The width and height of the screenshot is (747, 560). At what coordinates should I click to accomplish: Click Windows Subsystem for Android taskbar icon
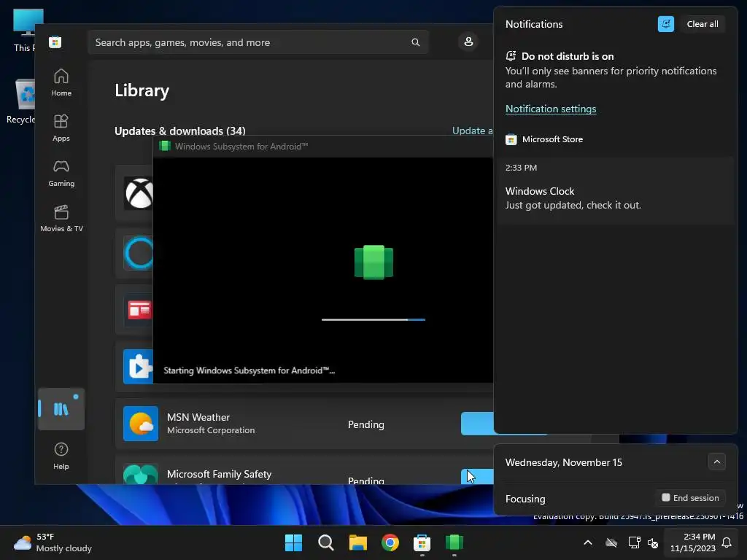pyautogui.click(x=454, y=542)
